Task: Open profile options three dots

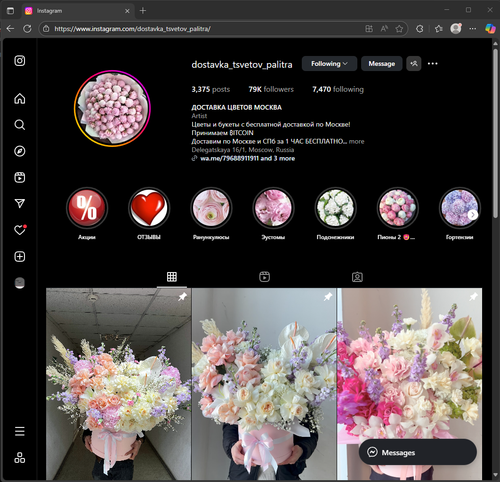Action: click(x=433, y=64)
